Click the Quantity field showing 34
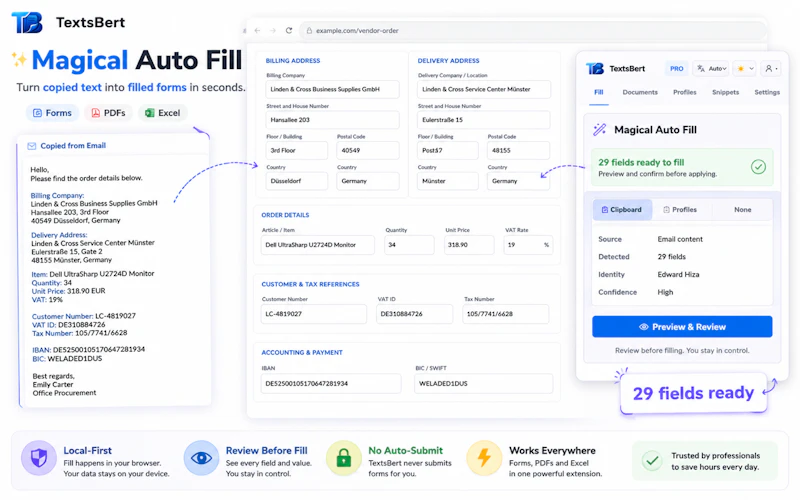Viewport: 800px width, 500px height. pyautogui.click(x=409, y=245)
